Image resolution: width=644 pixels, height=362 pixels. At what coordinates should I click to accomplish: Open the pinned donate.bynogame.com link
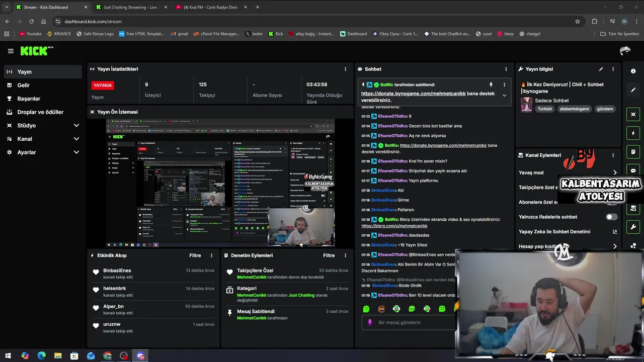tap(413, 94)
